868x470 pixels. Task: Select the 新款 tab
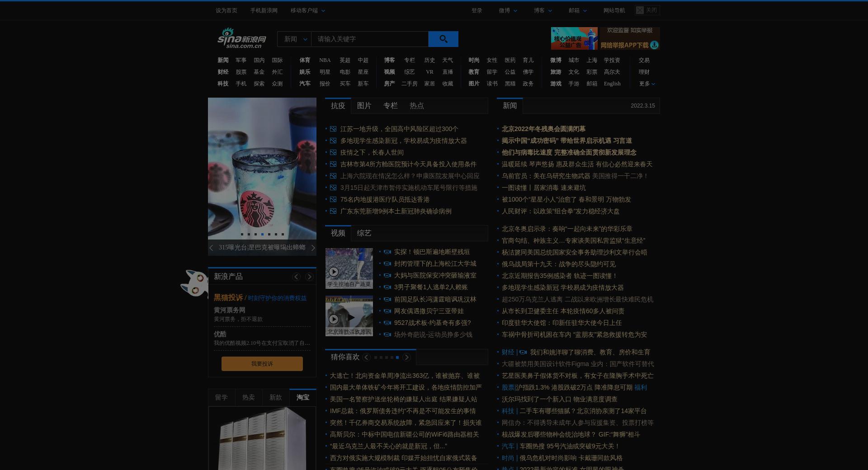[x=276, y=398]
